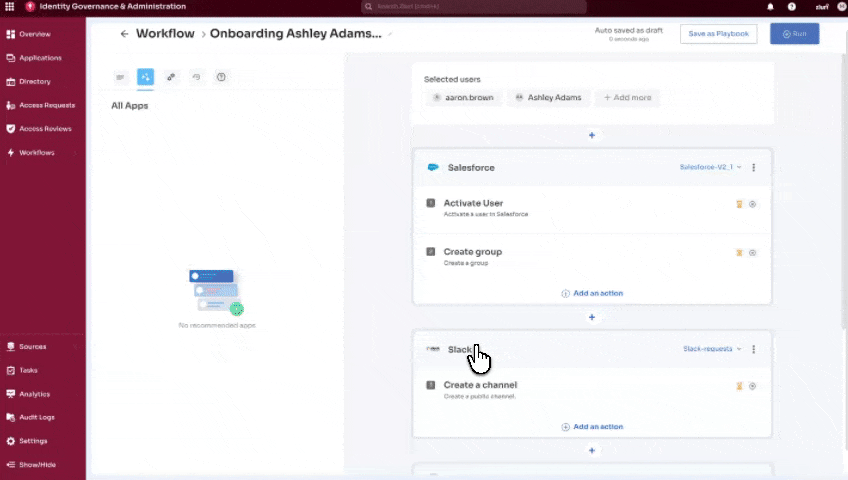Switch to the history panel tab
848x480 pixels.
pyautogui.click(x=196, y=77)
